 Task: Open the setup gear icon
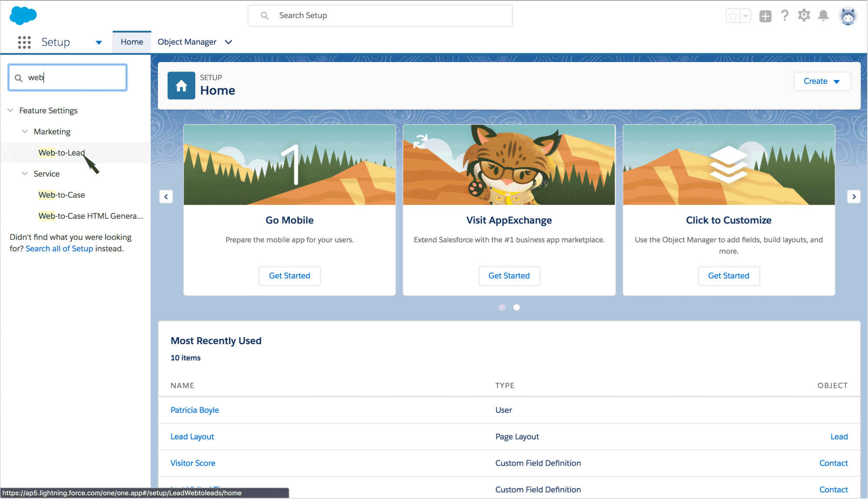(x=804, y=16)
